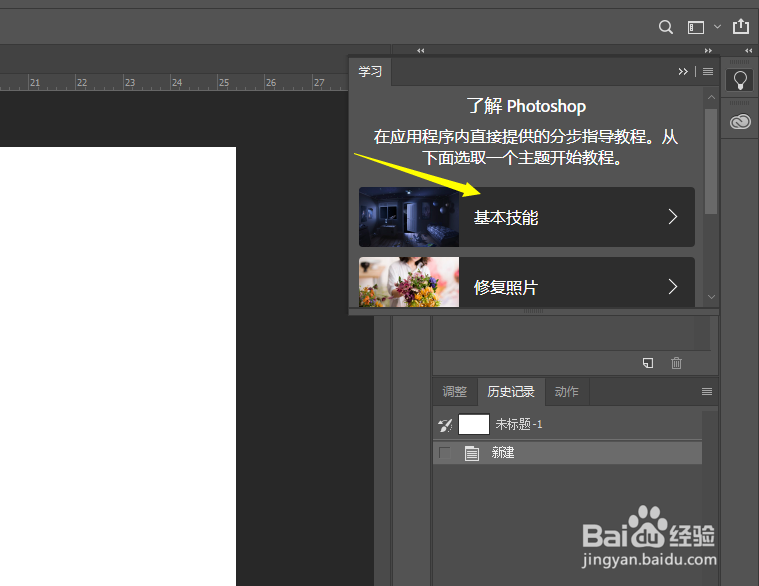Click the Learn panel scrollbar down arrow
Image resolution: width=759 pixels, height=586 pixels.
point(711,297)
